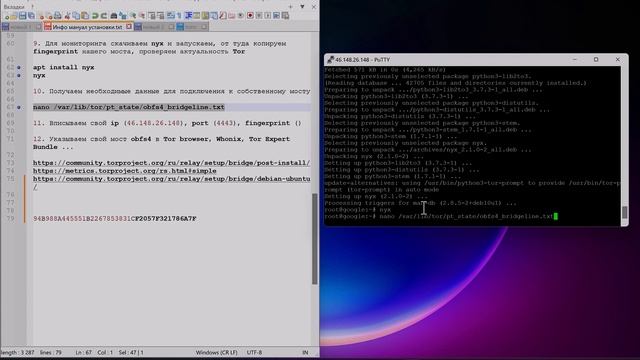This screenshot has width=640, height=360.
Task: Maximize the PuTTY window
Action: tap(596, 60)
